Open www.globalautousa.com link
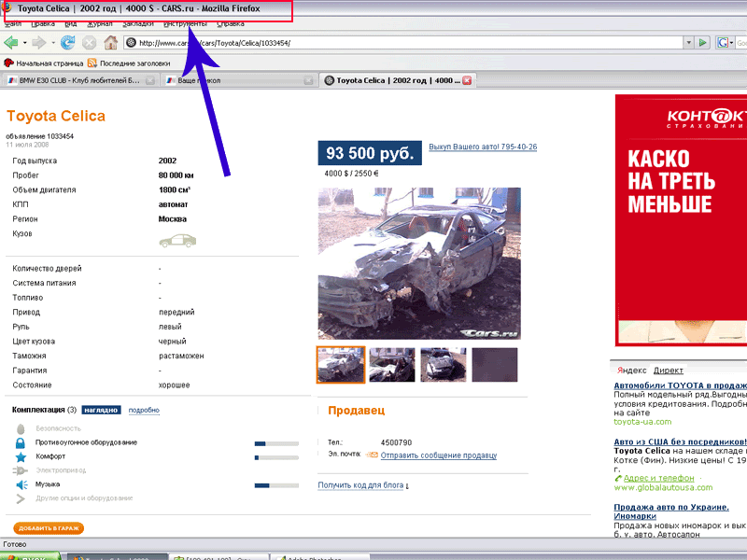747x560 pixels. point(663,487)
